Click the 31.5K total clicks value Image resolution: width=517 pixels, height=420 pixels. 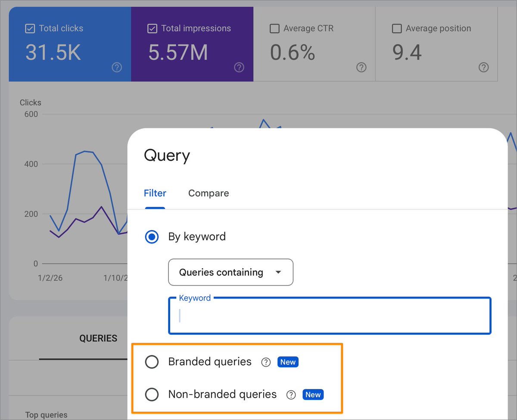click(x=53, y=53)
